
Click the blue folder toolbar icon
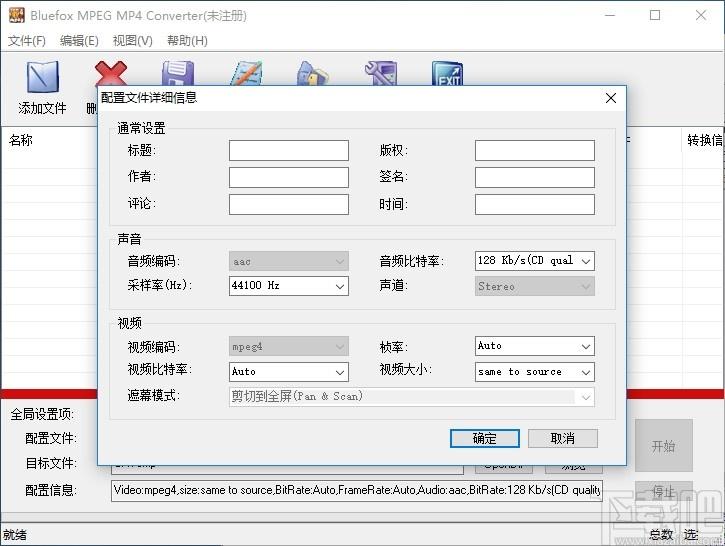313,73
